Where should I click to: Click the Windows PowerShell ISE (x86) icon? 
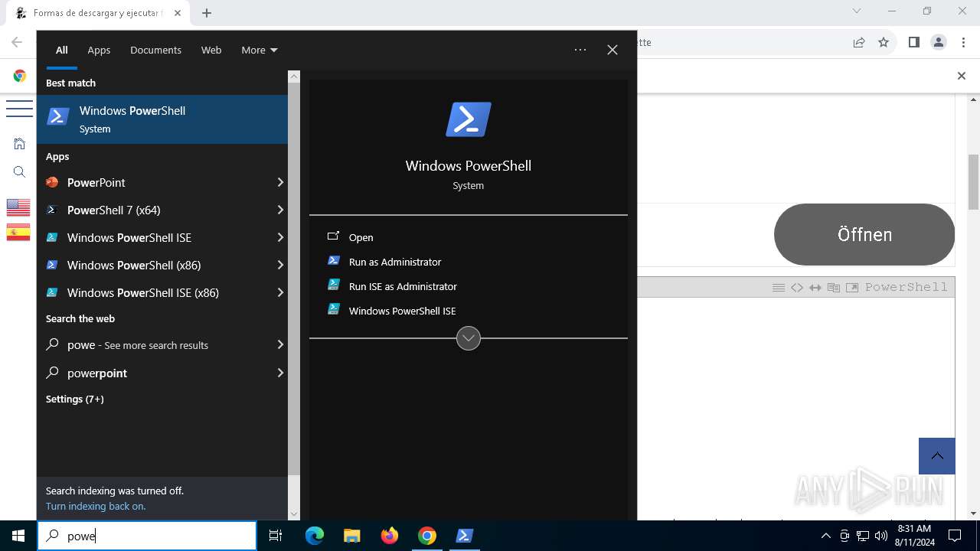pyautogui.click(x=52, y=292)
